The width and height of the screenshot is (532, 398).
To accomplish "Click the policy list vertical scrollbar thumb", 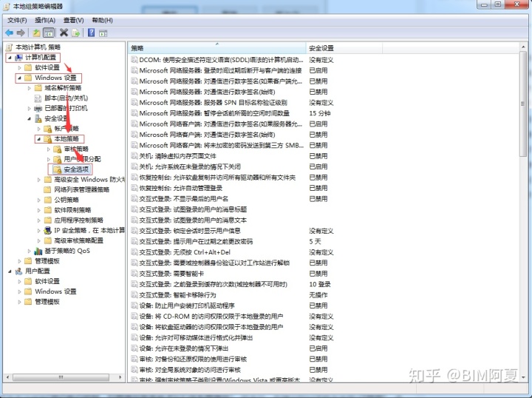I will pos(523,104).
